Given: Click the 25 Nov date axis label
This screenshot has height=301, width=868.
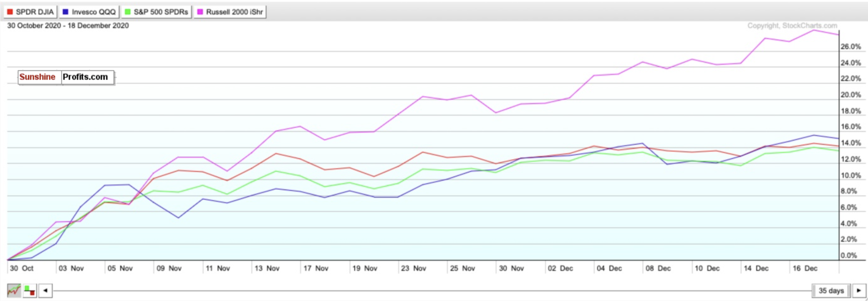Looking at the screenshot, I should click(462, 268).
